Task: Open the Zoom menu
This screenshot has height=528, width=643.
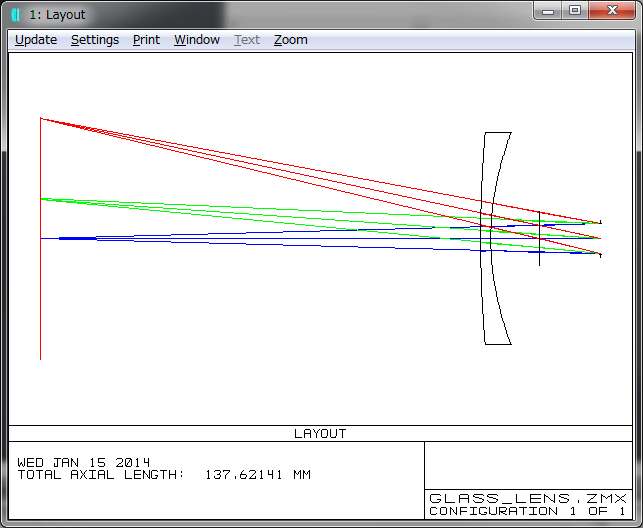Action: [x=291, y=40]
